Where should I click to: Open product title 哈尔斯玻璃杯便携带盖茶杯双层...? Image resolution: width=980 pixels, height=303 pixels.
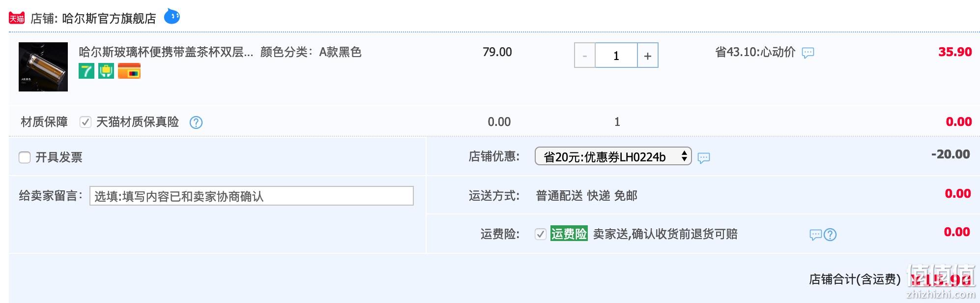click(x=166, y=52)
